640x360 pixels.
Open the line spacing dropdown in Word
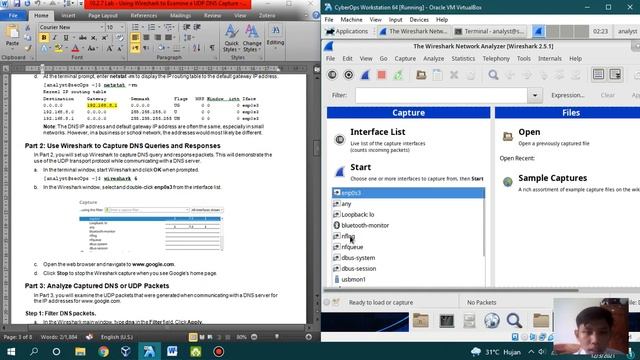point(188,38)
